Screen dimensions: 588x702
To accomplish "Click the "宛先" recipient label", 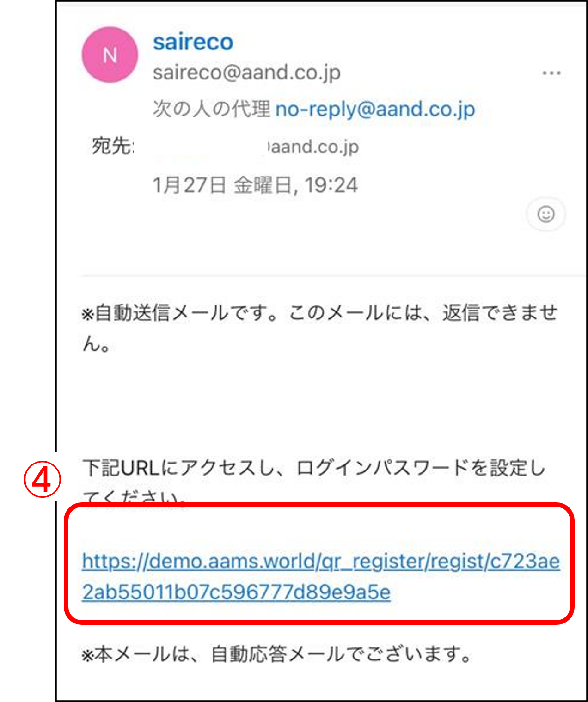I will click(112, 146).
